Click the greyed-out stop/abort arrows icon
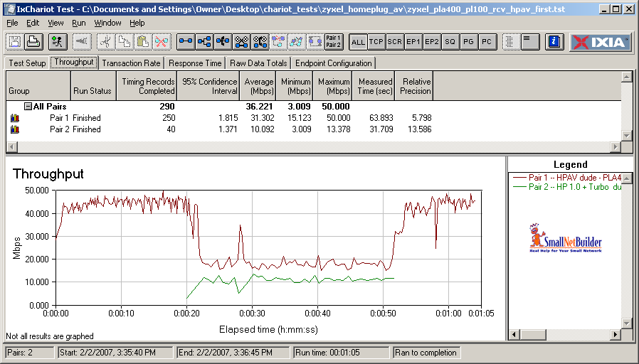The height and width of the screenshot is (364, 639). click(82, 41)
